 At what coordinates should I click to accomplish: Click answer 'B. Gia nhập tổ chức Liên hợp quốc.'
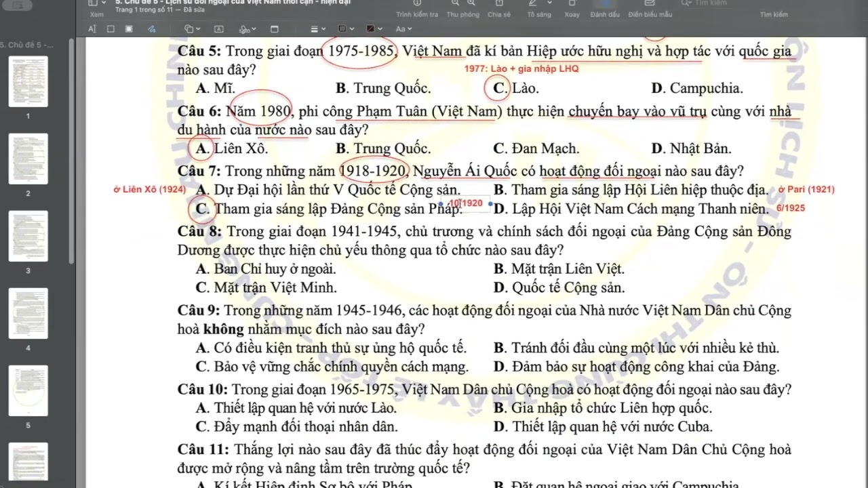click(603, 408)
